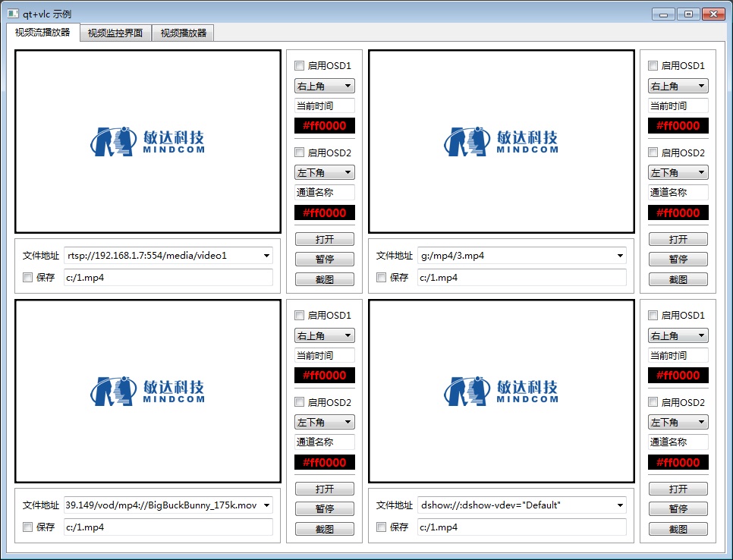Expand the rtsp://192.168.1.7 file address combo

266,256
